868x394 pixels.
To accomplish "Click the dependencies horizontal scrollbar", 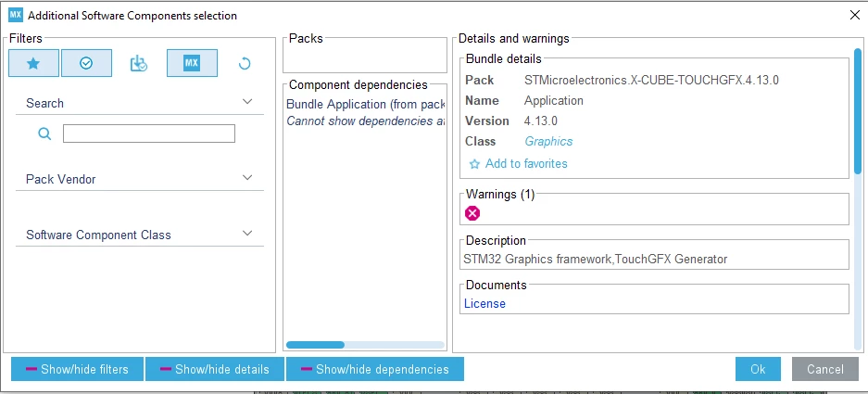I will (x=365, y=345).
